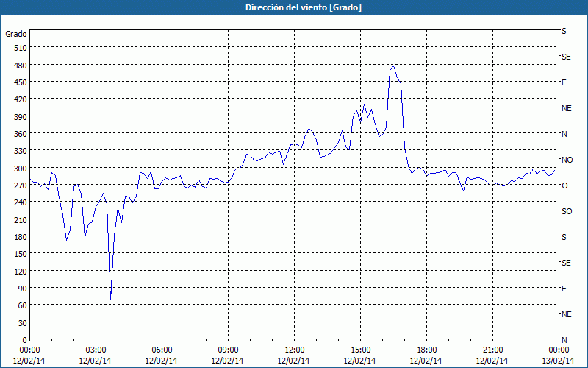Click the O compass label on right axis
Viewport: 588px width, 368px height.
pyautogui.click(x=564, y=185)
